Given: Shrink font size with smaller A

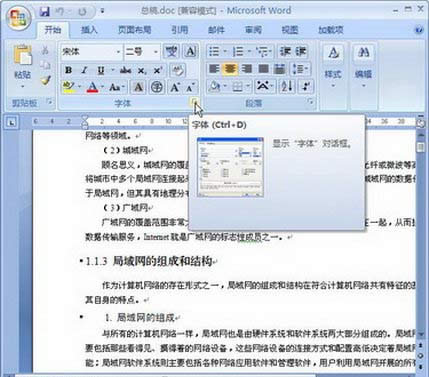Looking at the screenshot, I should [x=190, y=87].
